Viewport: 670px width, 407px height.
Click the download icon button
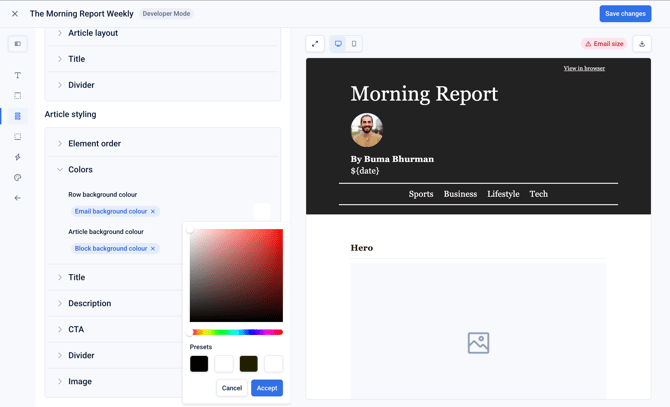coord(642,44)
